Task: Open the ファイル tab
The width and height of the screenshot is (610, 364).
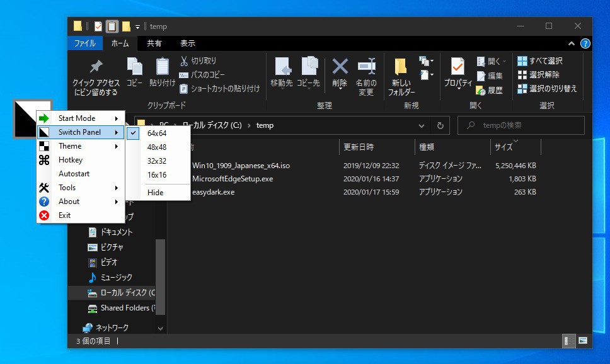Action: 85,43
